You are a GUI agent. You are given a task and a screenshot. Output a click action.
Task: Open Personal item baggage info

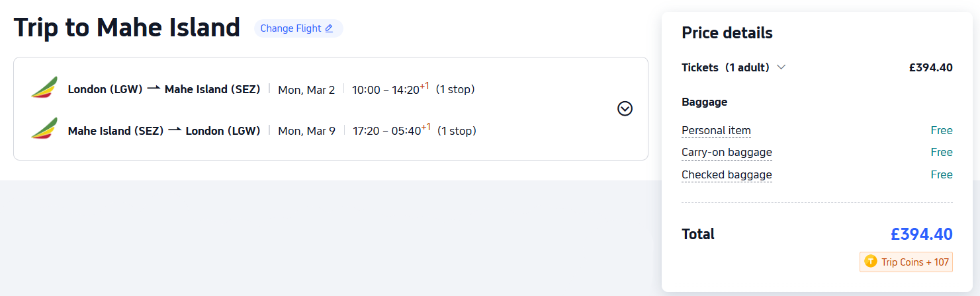pyautogui.click(x=716, y=131)
